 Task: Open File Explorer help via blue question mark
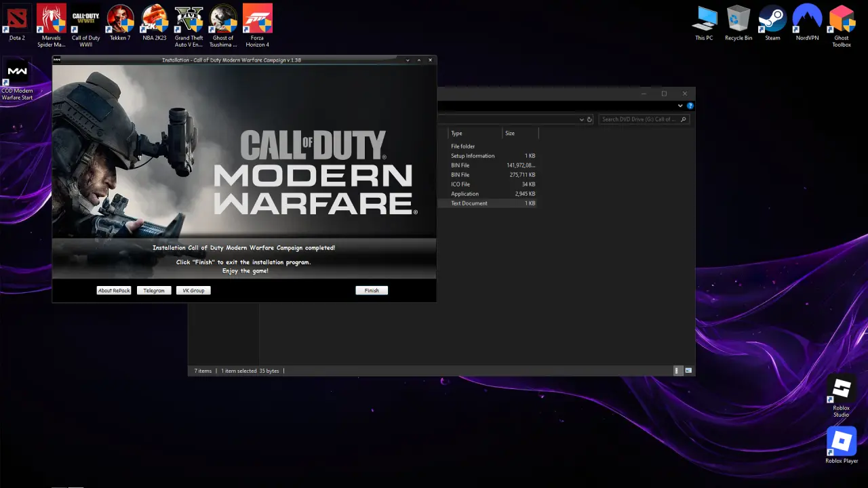[x=690, y=106]
